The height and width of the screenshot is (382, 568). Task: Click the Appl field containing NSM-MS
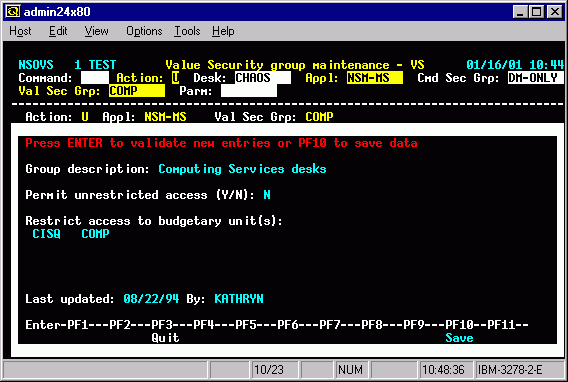point(375,78)
